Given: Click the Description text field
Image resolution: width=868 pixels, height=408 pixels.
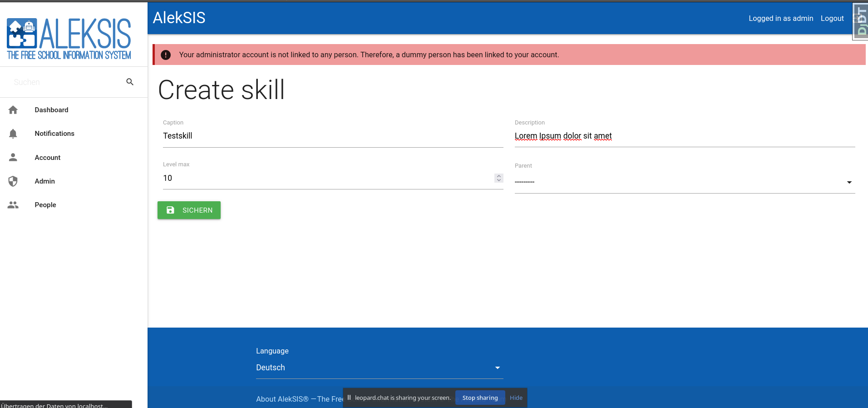Looking at the screenshot, I should click(x=684, y=136).
